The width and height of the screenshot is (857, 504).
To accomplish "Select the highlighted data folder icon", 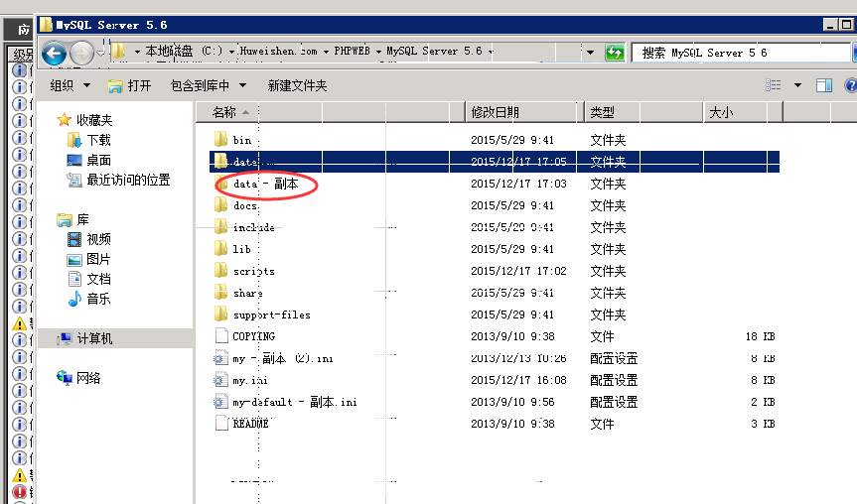I will 220,161.
